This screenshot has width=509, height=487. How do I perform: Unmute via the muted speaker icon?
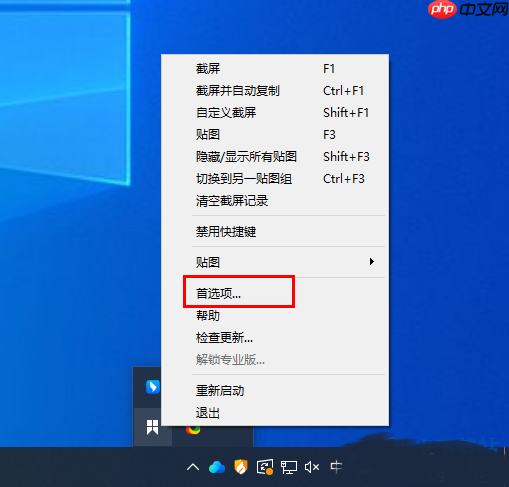coord(312,467)
